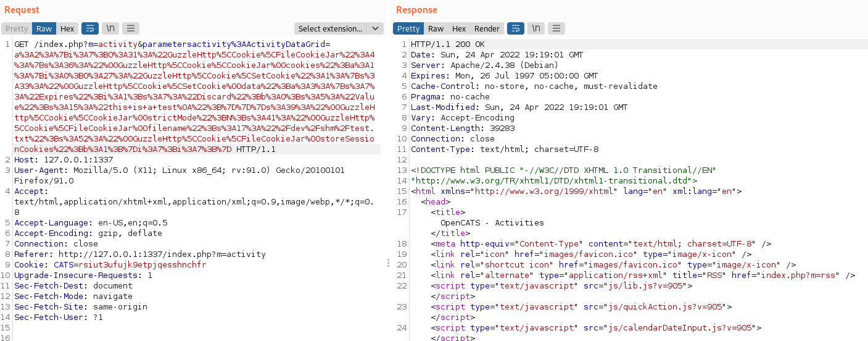This screenshot has height=341, width=868.
Task: Switch the Request view to Pretty
Action: click(x=17, y=28)
